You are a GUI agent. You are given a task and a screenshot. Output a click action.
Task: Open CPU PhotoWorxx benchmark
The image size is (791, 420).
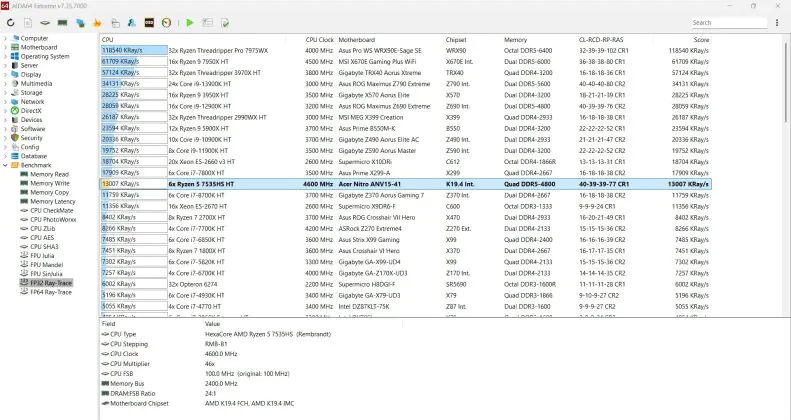tap(53, 220)
